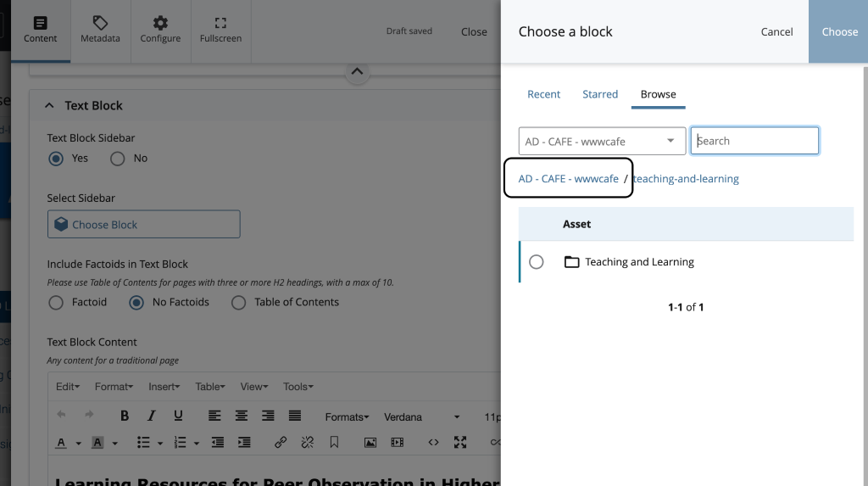Decrease indent
The height and width of the screenshot is (486, 868).
[x=218, y=442]
